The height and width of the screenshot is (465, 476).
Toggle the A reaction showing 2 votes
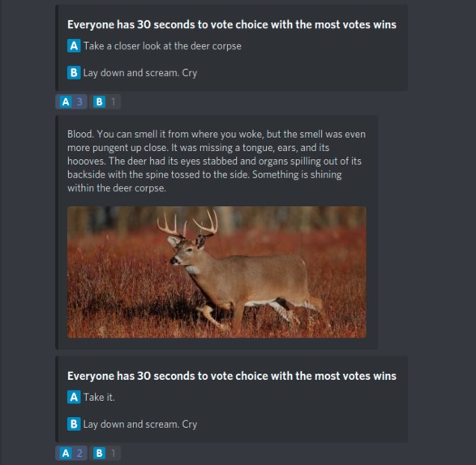(71, 453)
